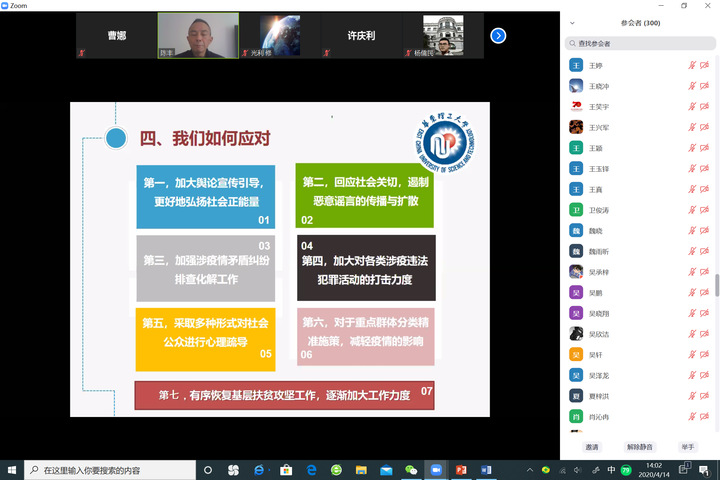Open PowerPoint from the taskbar
Screen dimensions: 720x480
coord(462,470)
